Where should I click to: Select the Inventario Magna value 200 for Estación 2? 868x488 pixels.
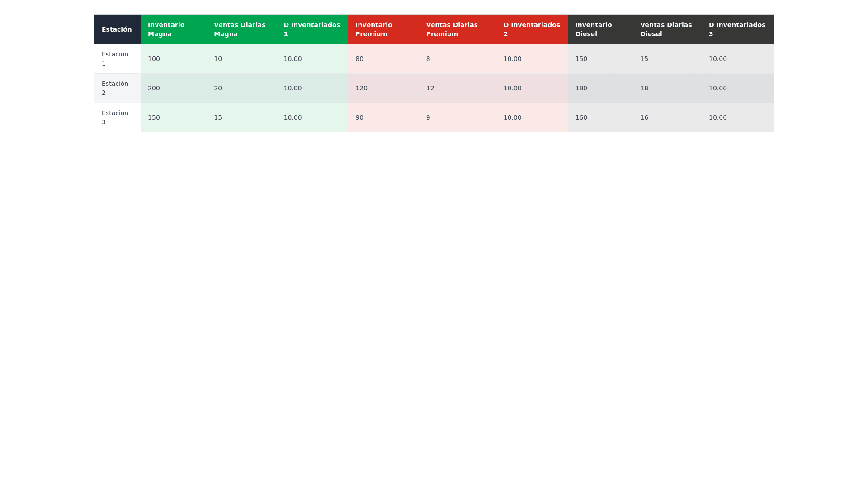(154, 88)
